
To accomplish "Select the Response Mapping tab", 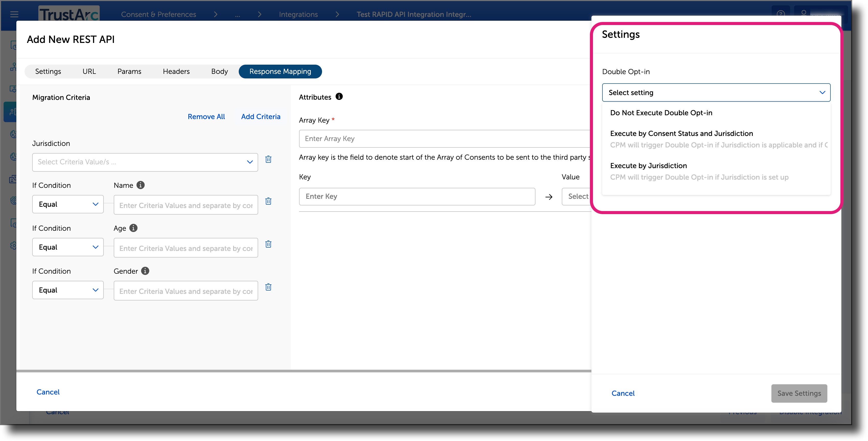I will pos(280,72).
